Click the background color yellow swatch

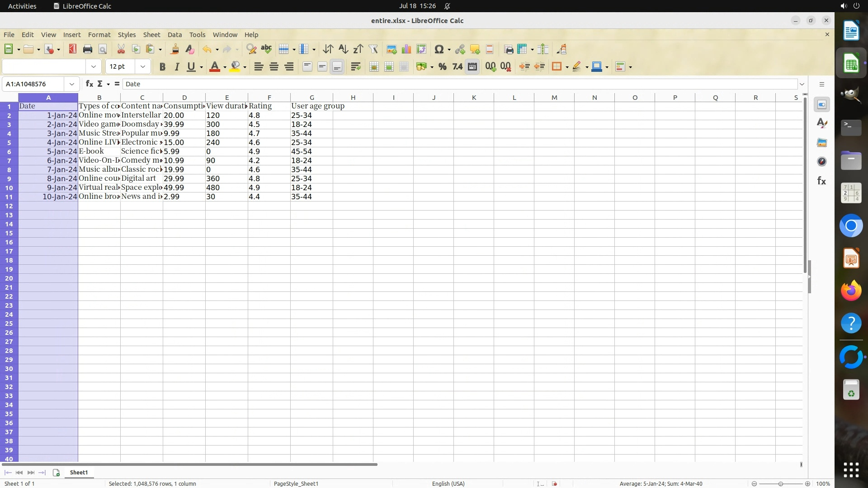click(235, 67)
